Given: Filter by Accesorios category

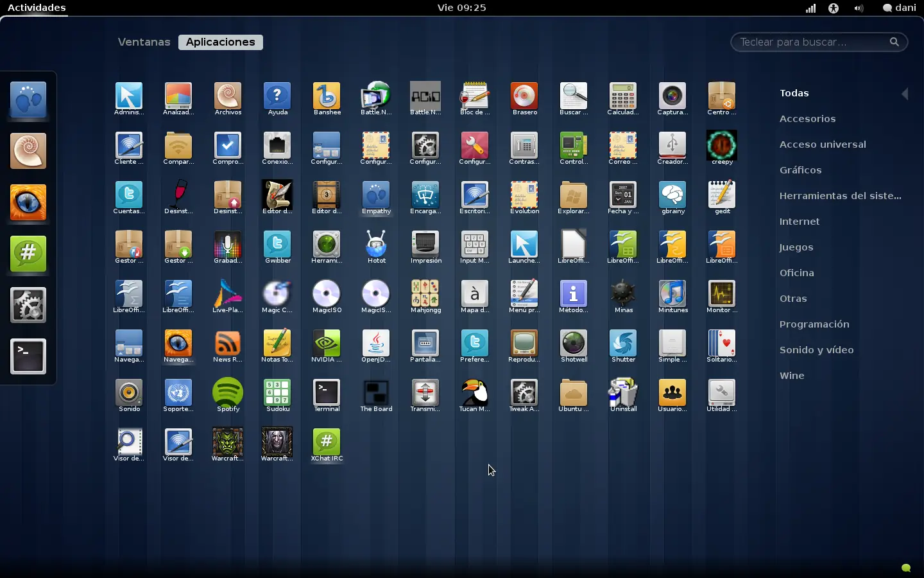Looking at the screenshot, I should 808,119.
